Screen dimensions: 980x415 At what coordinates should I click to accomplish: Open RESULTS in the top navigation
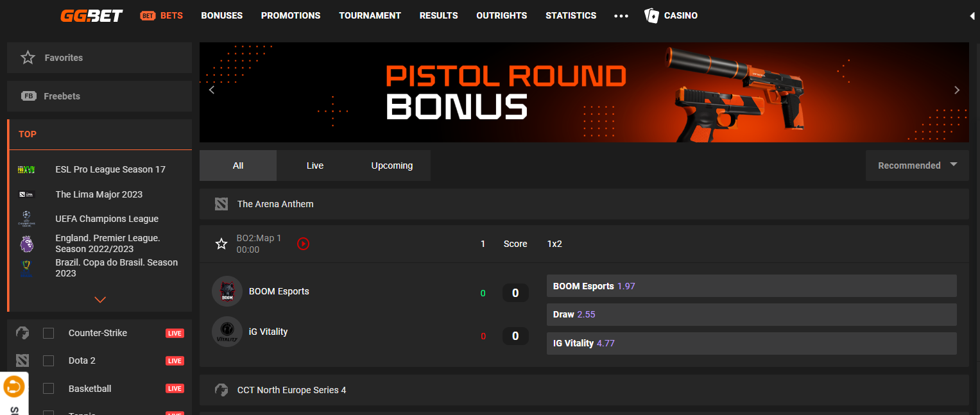tap(439, 15)
